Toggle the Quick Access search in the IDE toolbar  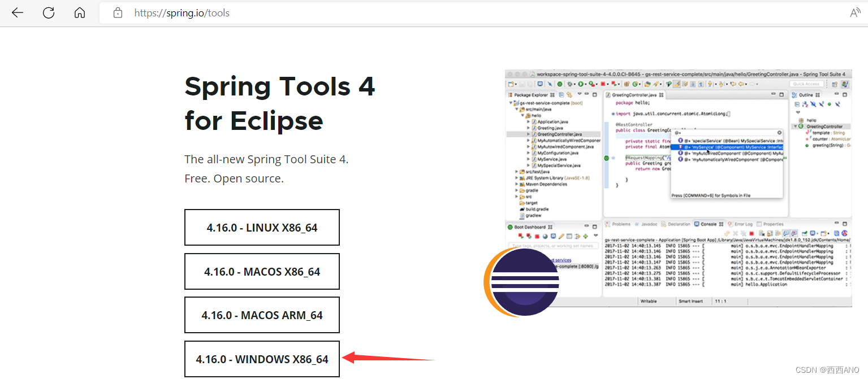pyautogui.click(x=807, y=84)
